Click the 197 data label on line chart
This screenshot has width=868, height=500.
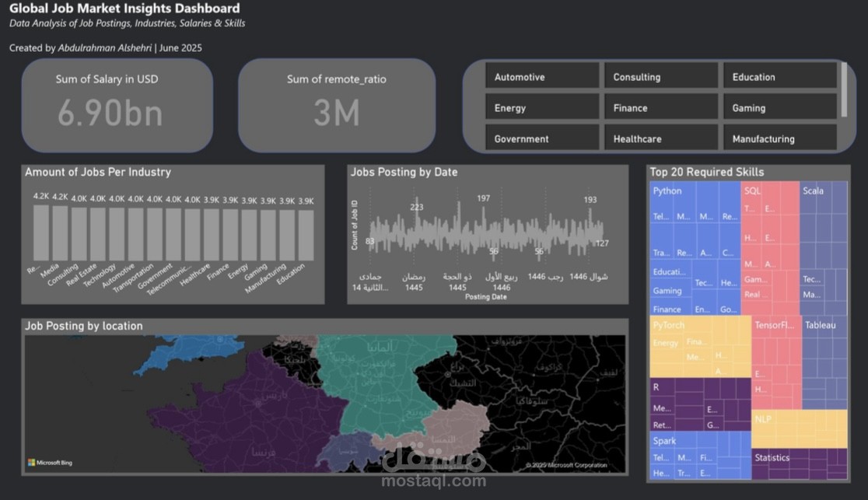(x=483, y=198)
